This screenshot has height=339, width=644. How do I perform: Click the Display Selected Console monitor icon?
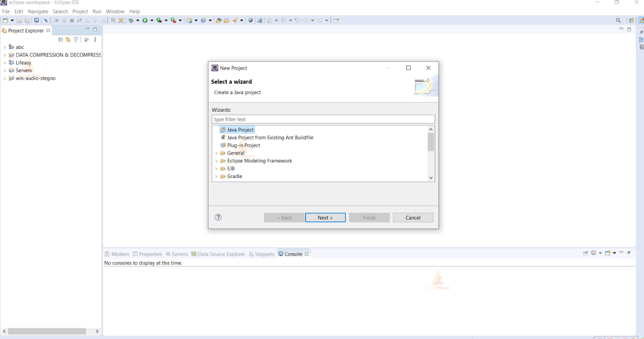(594, 253)
